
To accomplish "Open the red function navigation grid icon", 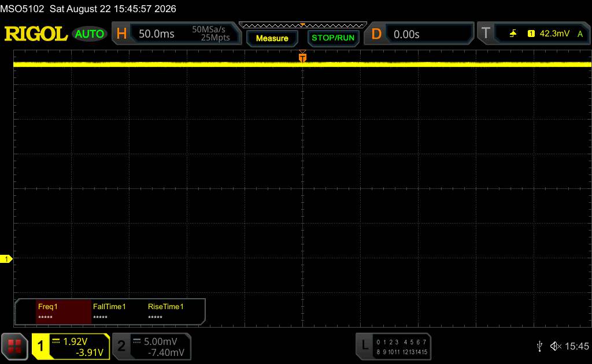I will click(x=14, y=346).
